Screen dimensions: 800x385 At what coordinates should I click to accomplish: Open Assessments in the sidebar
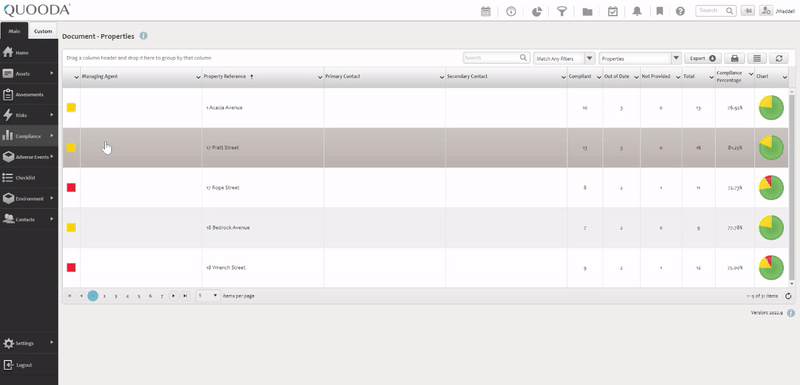click(29, 94)
